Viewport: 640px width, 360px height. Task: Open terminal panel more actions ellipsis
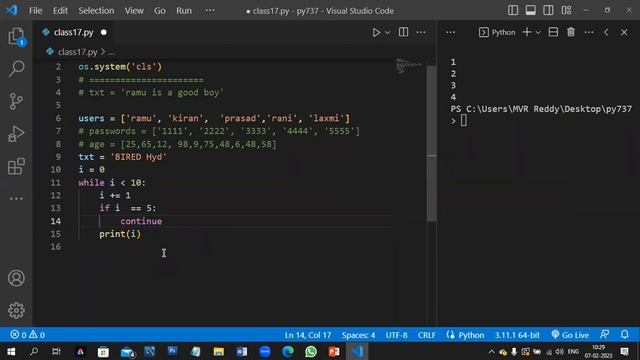(x=589, y=32)
